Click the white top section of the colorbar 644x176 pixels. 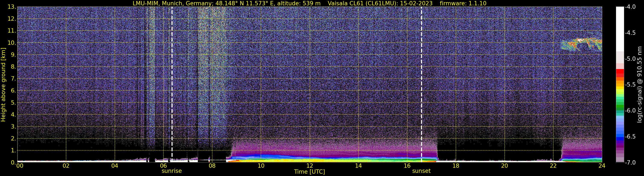coord(620,29)
